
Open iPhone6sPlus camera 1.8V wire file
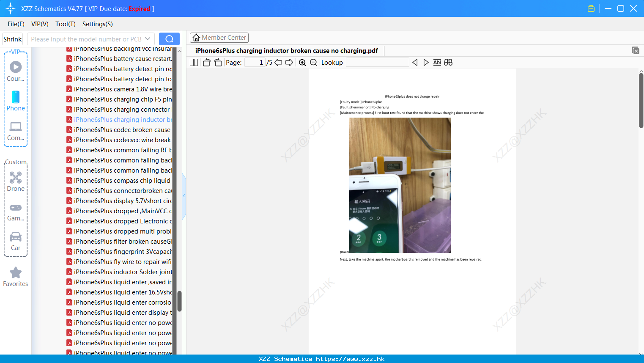point(119,89)
